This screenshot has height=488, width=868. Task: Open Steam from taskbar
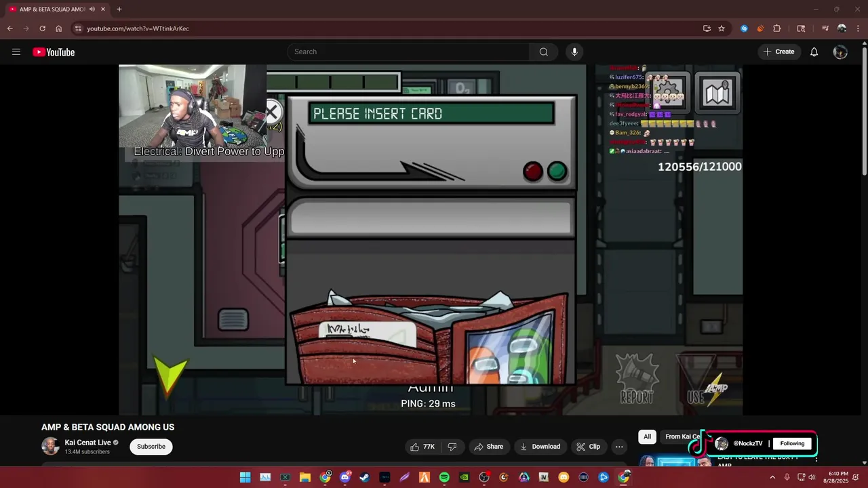coord(365,477)
